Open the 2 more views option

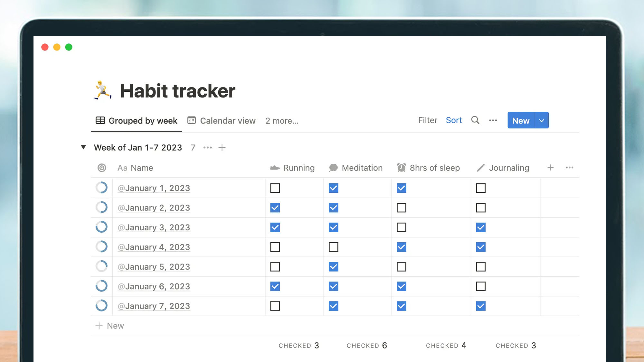(x=282, y=120)
